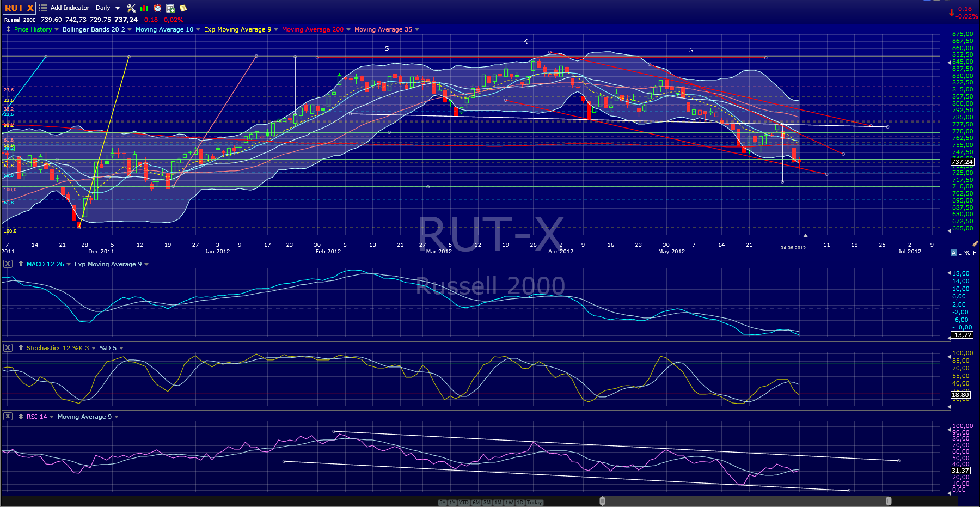Expand the RSI Moving Average 9 dropdown arrow
Image resolution: width=980 pixels, height=507 pixels.
point(117,417)
